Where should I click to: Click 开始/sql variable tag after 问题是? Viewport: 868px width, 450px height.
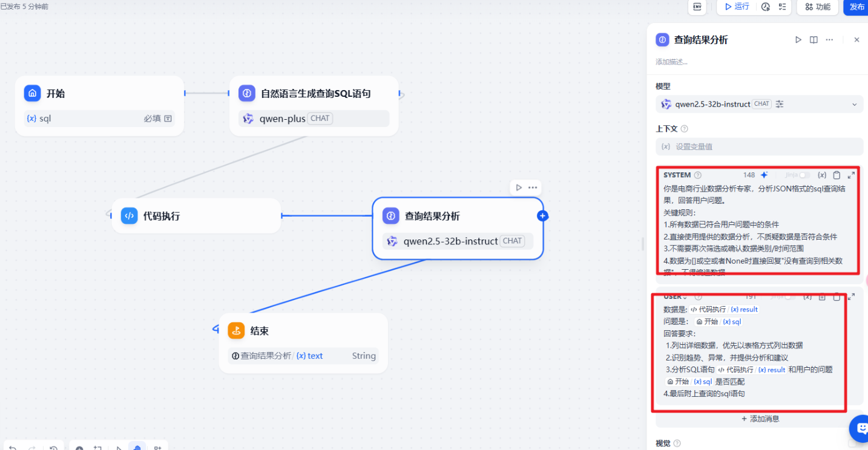(718, 322)
